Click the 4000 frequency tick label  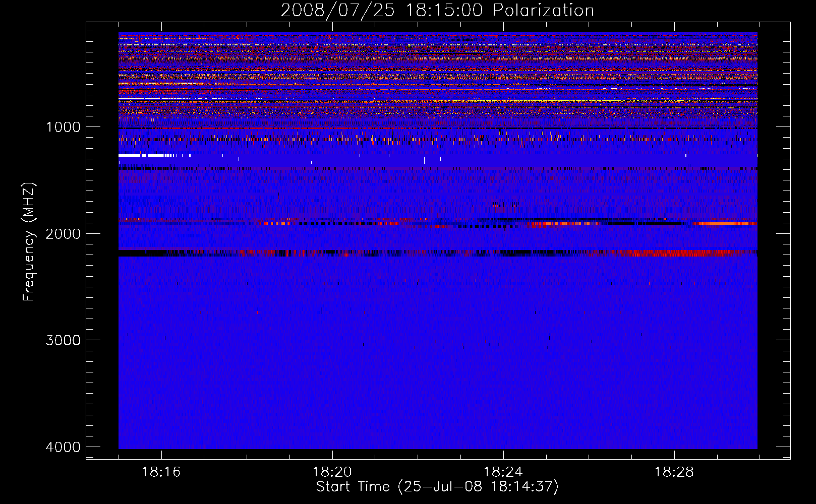[63, 447]
